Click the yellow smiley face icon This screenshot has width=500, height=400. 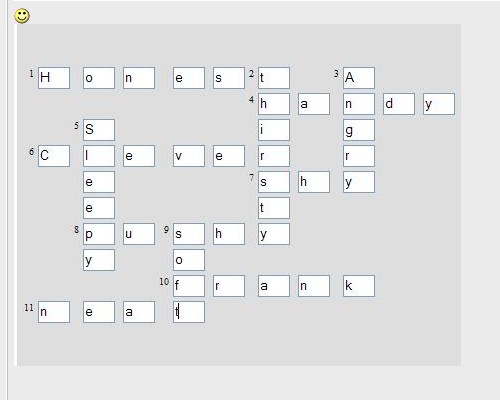pyautogui.click(x=22, y=16)
